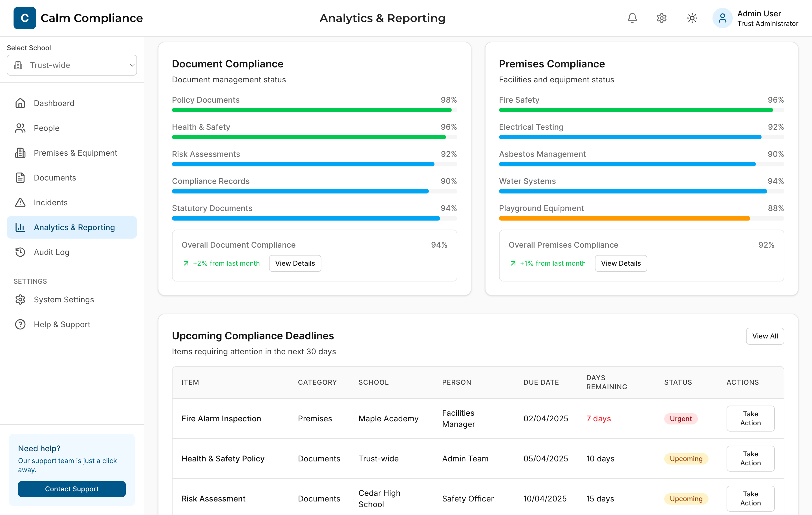The height and width of the screenshot is (515, 812).
Task: Click the Overall Document Compliance 94% value
Action: [x=439, y=245]
